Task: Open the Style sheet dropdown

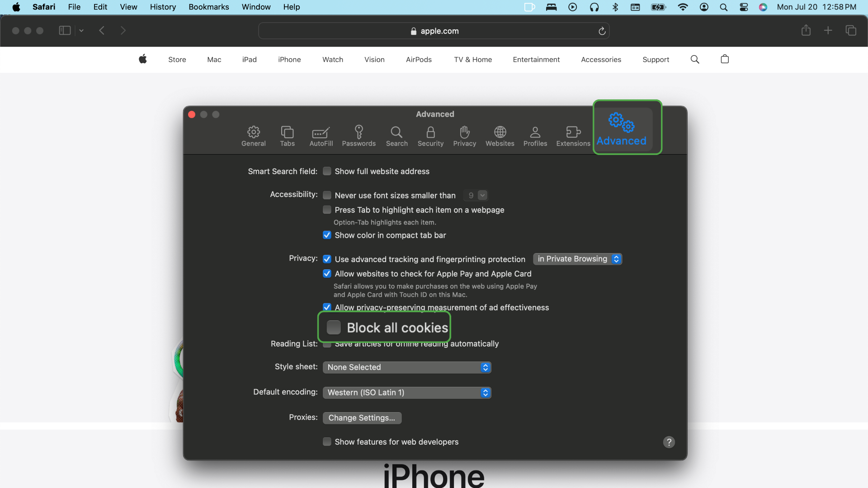Action: (x=407, y=367)
